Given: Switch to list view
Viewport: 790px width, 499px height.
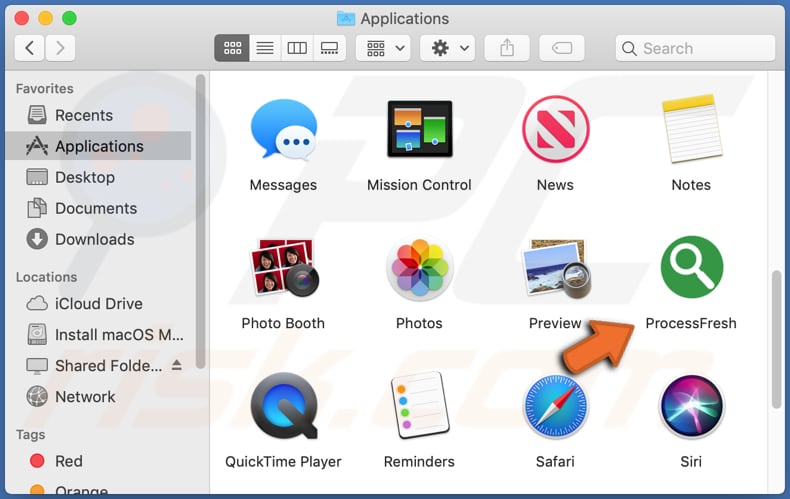Looking at the screenshot, I should coord(265,48).
